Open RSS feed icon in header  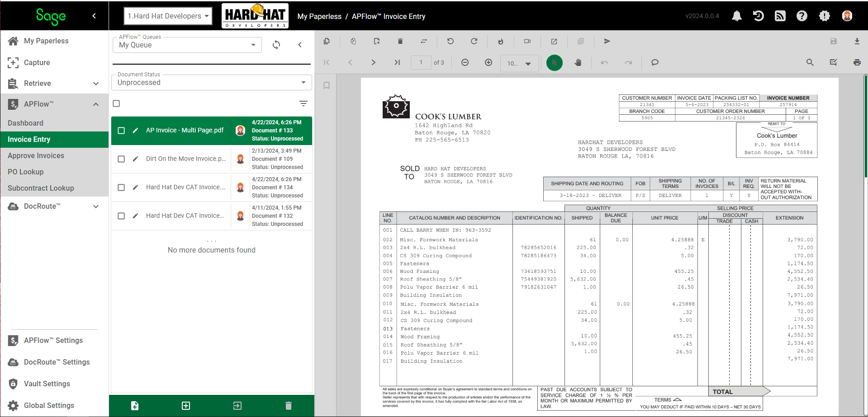(x=780, y=16)
